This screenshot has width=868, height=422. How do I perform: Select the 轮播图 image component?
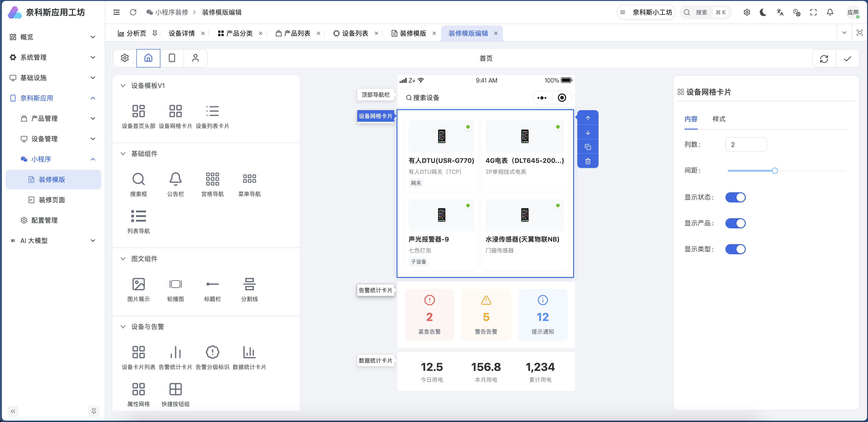tap(176, 284)
